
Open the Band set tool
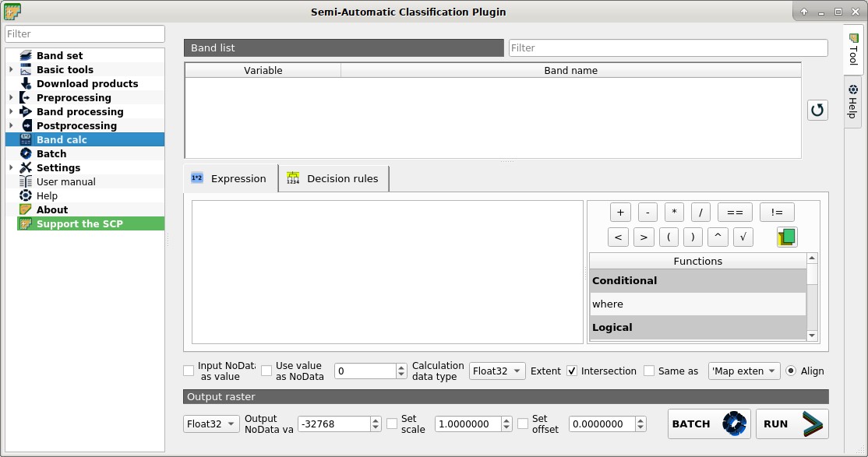(x=59, y=55)
